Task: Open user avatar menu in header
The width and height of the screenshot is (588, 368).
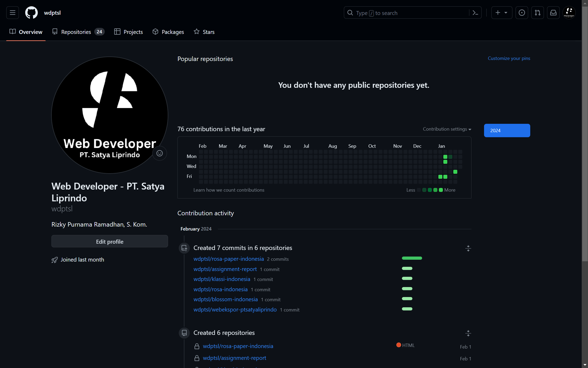Action: click(x=569, y=13)
